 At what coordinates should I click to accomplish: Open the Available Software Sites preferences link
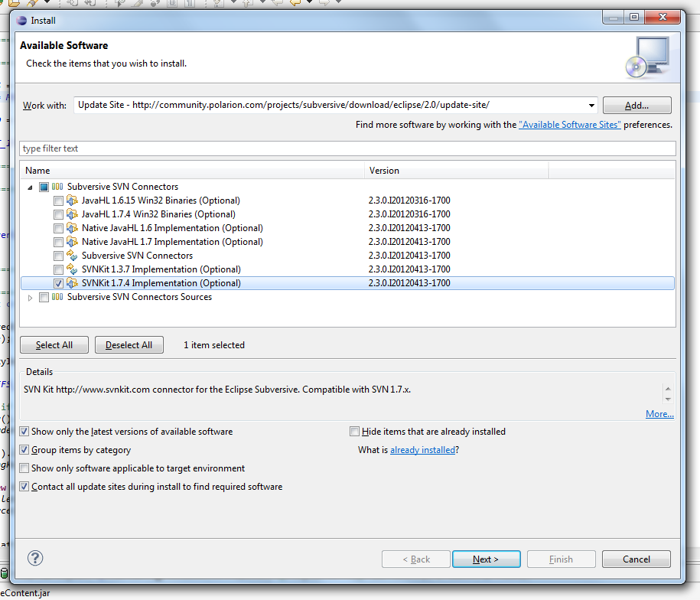[x=570, y=125]
